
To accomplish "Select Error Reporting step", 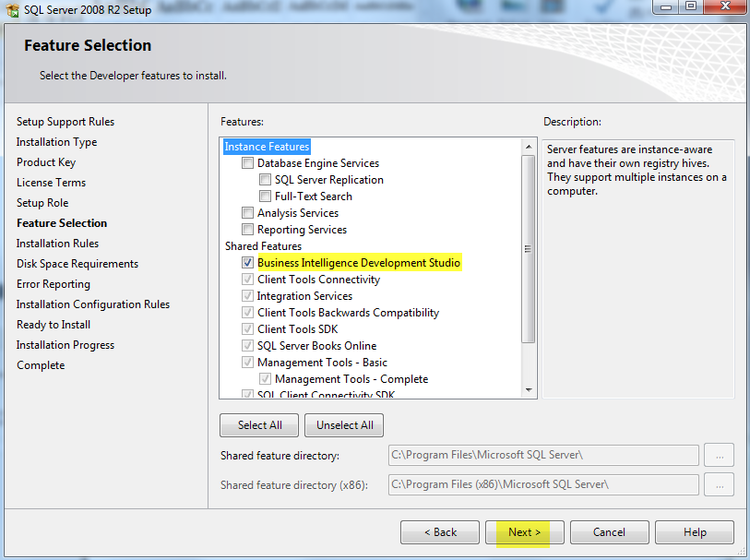I will [x=54, y=284].
